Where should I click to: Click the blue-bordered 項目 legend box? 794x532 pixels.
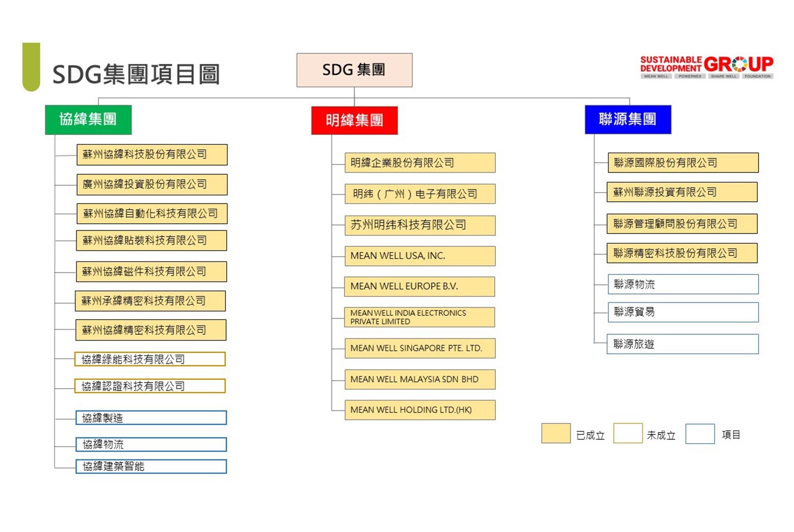(x=700, y=433)
